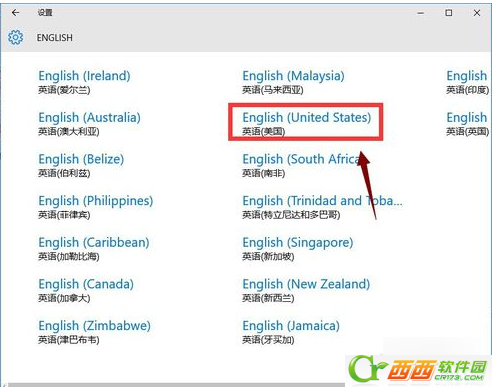
Task: Select English (Singapore)
Action: tap(298, 248)
